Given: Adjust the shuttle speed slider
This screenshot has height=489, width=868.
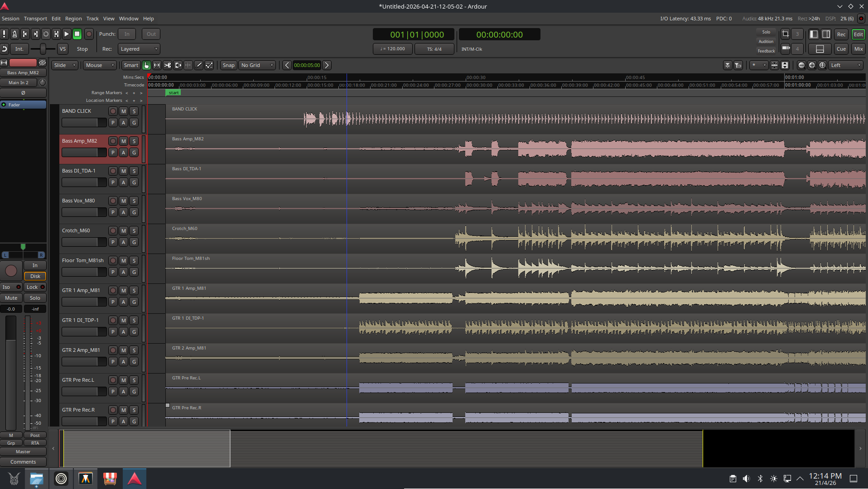Looking at the screenshot, I should [43, 49].
